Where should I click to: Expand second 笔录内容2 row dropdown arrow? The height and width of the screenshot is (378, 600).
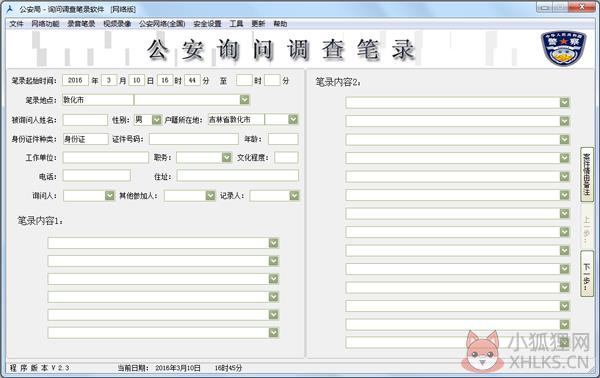[x=564, y=121]
